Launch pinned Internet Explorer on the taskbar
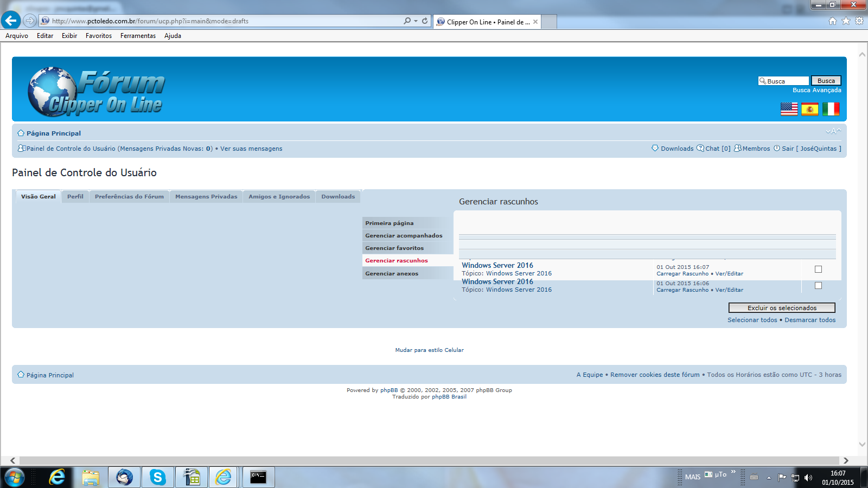868x488 pixels. tap(56, 477)
